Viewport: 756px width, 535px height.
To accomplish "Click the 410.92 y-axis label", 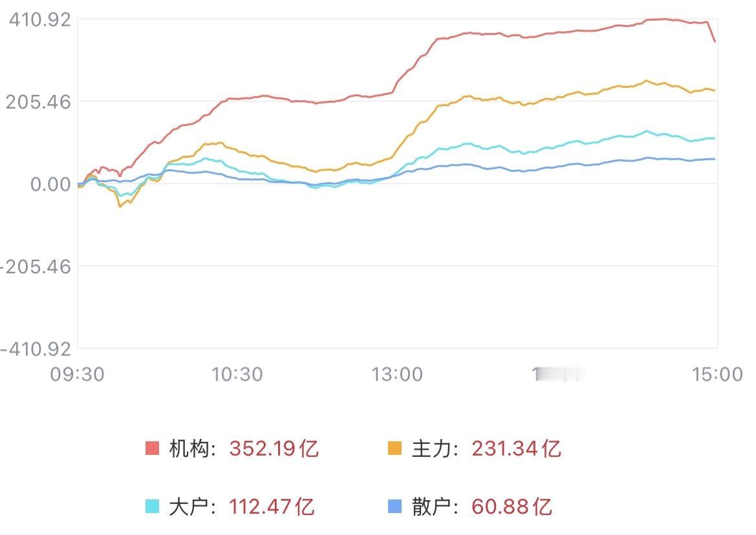I will 40,20.
